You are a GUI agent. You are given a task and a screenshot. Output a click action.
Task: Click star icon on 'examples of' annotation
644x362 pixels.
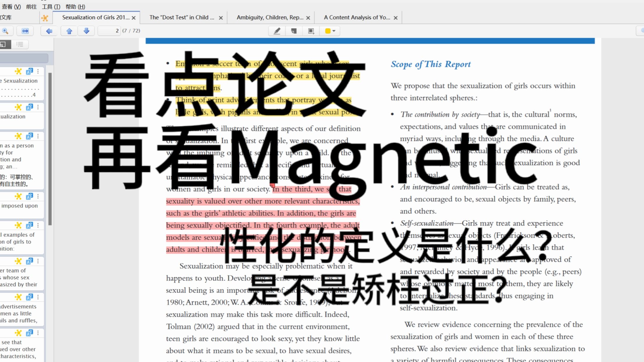(18, 225)
